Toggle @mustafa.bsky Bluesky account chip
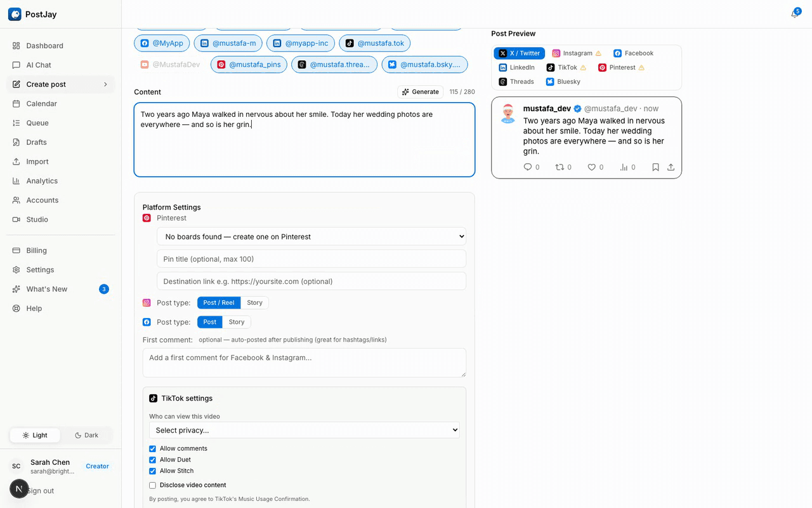This screenshot has width=812, height=508. pos(425,64)
